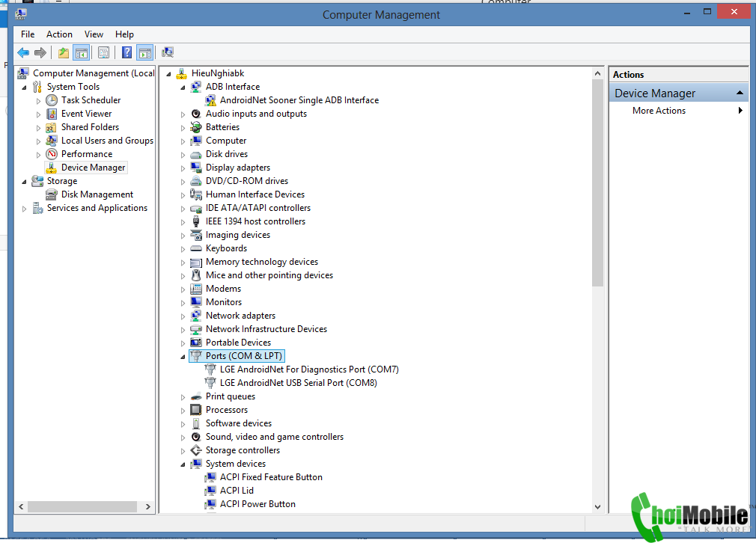Click AndroidNet Sooner ADB warning device icon

point(210,100)
